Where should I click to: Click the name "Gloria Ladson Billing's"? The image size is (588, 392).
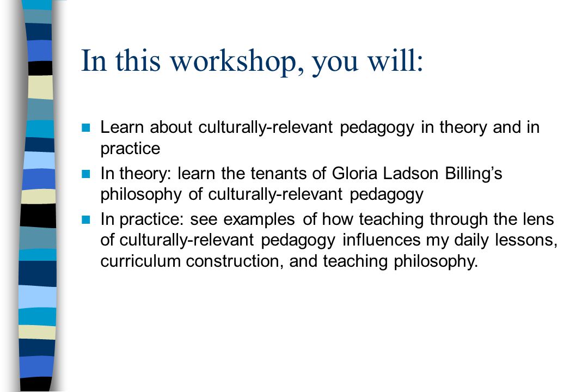pyautogui.click(x=417, y=174)
